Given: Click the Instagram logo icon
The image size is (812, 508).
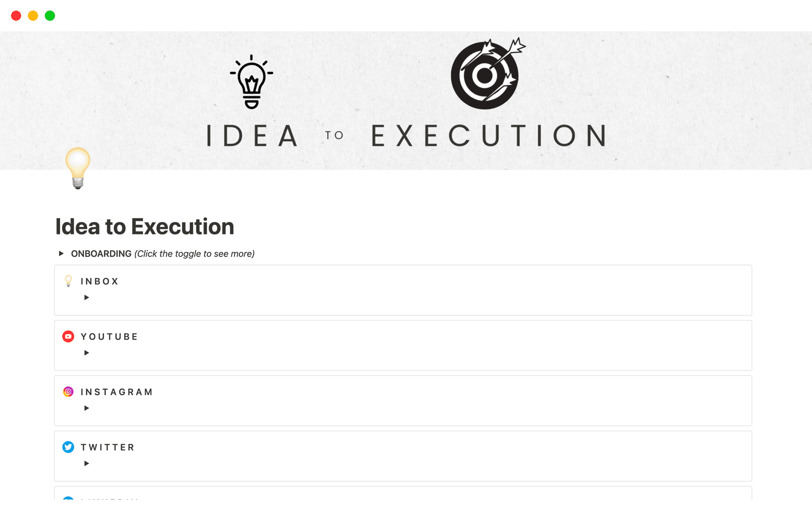Looking at the screenshot, I should coord(68,392).
